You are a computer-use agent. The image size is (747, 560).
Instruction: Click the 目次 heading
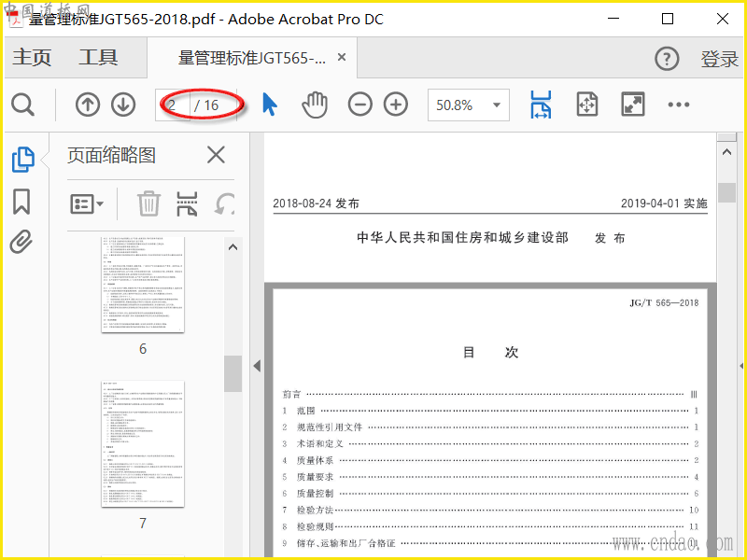click(490, 353)
